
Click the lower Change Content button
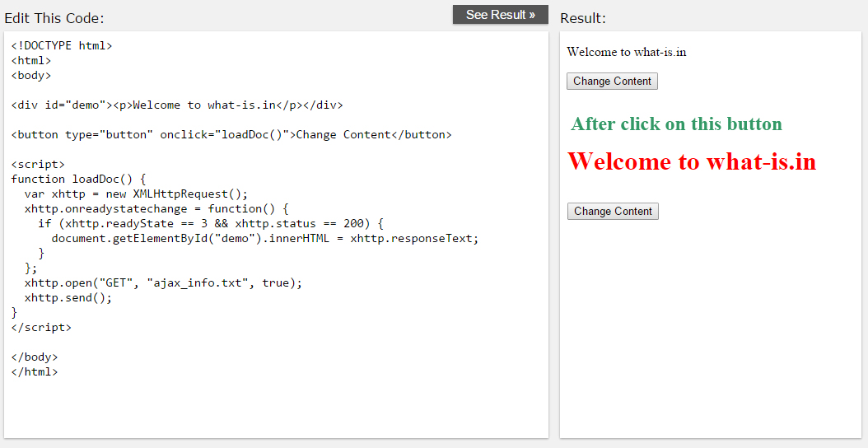(613, 211)
